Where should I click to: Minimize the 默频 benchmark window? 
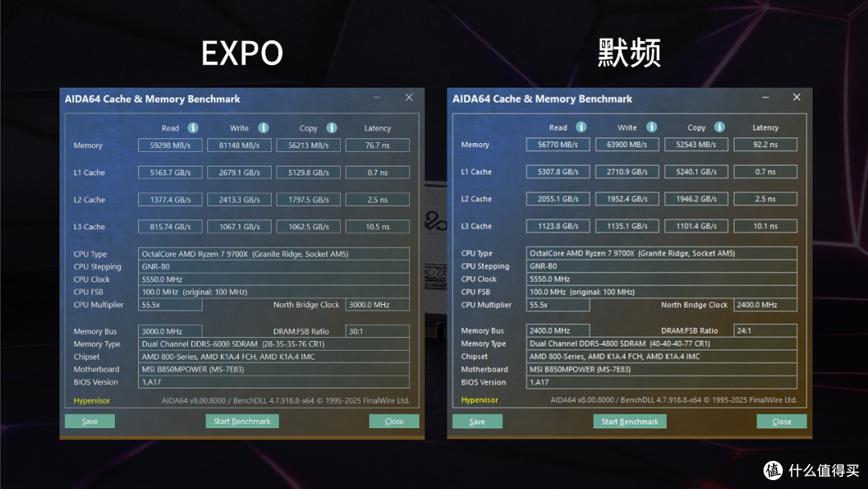pos(766,97)
